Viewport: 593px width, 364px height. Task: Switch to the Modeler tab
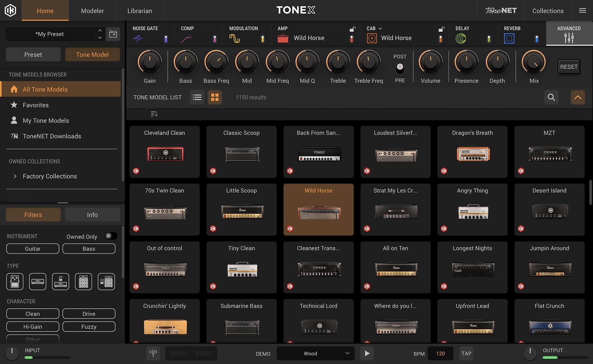tap(92, 10)
